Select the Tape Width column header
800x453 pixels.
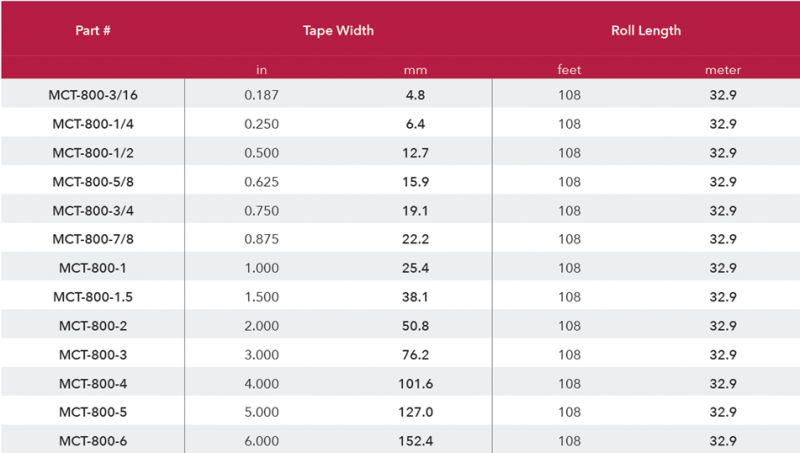(x=338, y=31)
